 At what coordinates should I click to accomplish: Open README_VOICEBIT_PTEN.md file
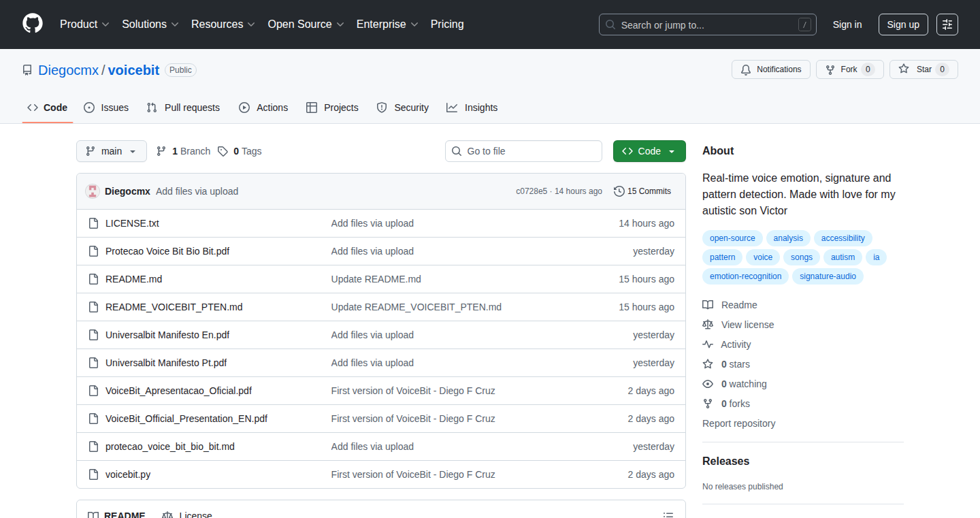click(x=174, y=307)
